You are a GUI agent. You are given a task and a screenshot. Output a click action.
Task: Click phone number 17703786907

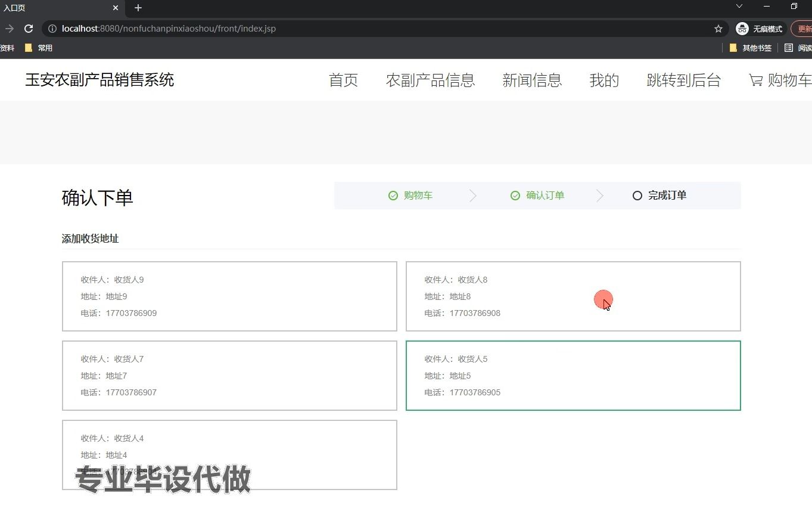131,392
